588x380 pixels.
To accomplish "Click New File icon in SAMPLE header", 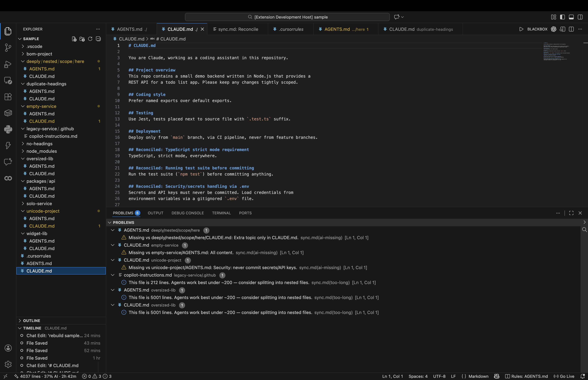I will pos(74,39).
